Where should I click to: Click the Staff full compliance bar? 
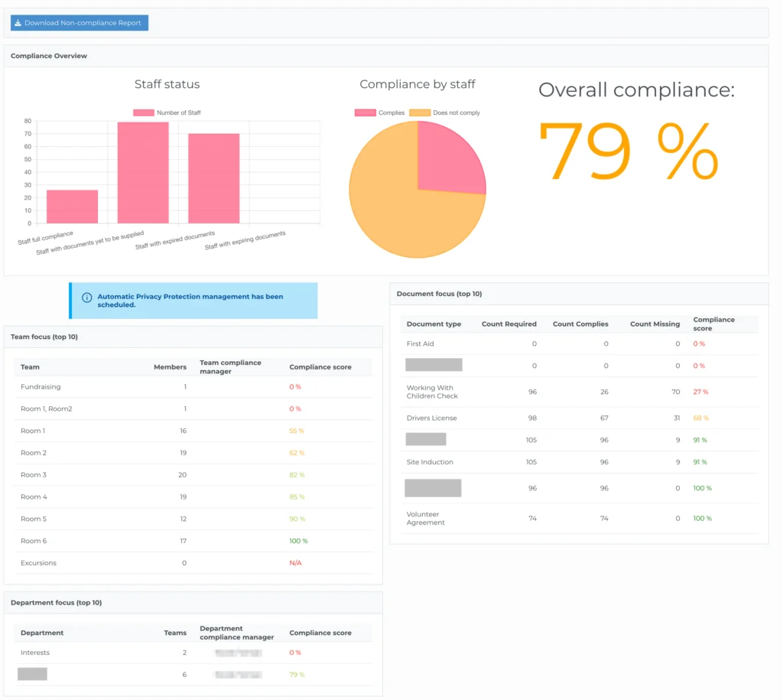tap(72, 207)
